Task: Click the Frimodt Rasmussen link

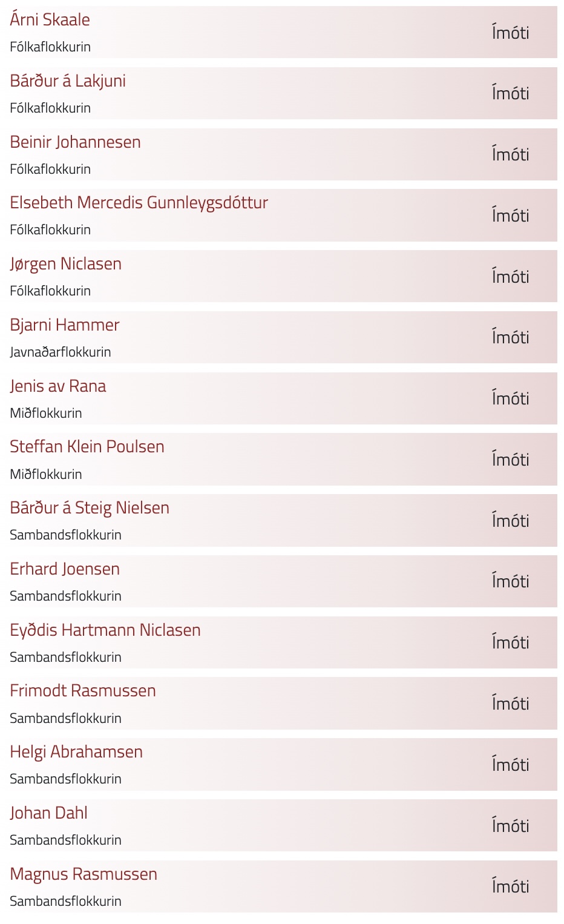Action: click(x=82, y=691)
